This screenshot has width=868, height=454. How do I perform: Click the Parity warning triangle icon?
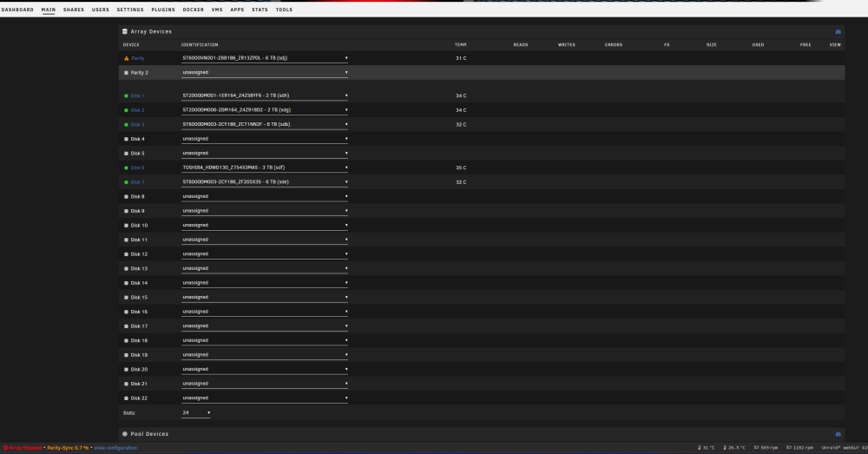tap(126, 58)
